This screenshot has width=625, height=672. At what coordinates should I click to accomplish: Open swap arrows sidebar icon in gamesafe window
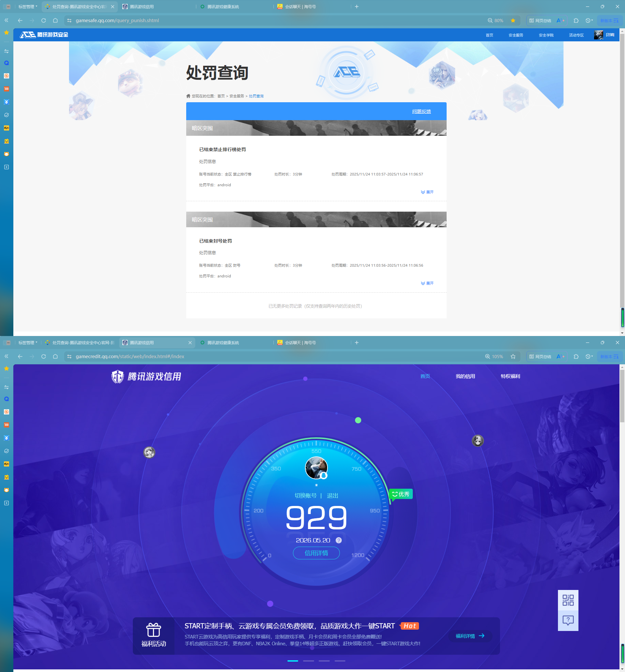pyautogui.click(x=7, y=51)
